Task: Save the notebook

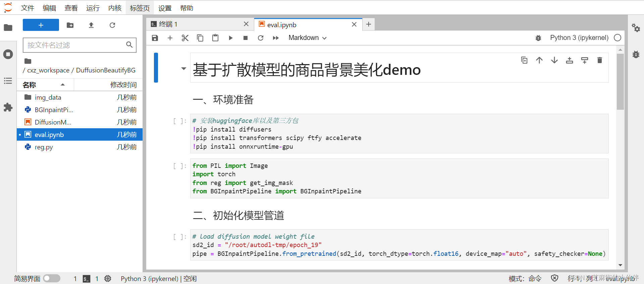Action: [155, 38]
